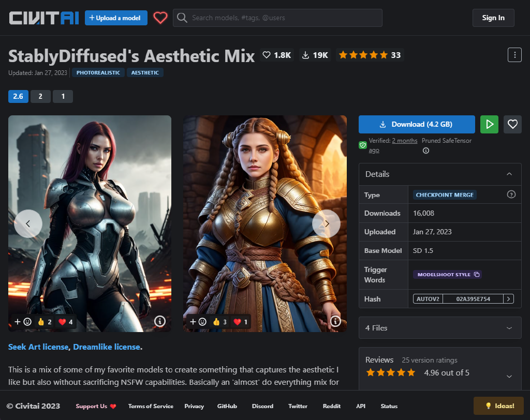The width and height of the screenshot is (530, 420).
Task: Expand the Reviews section chevron
Action: coord(509,376)
